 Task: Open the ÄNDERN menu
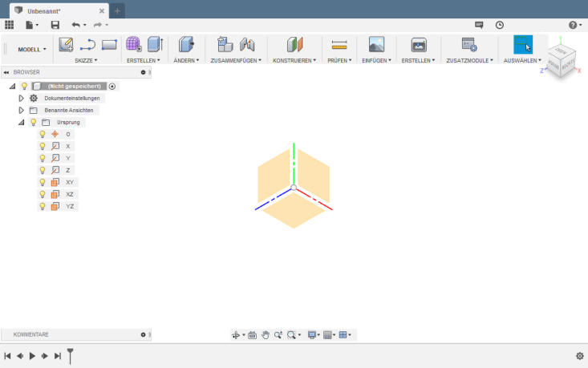pos(186,60)
